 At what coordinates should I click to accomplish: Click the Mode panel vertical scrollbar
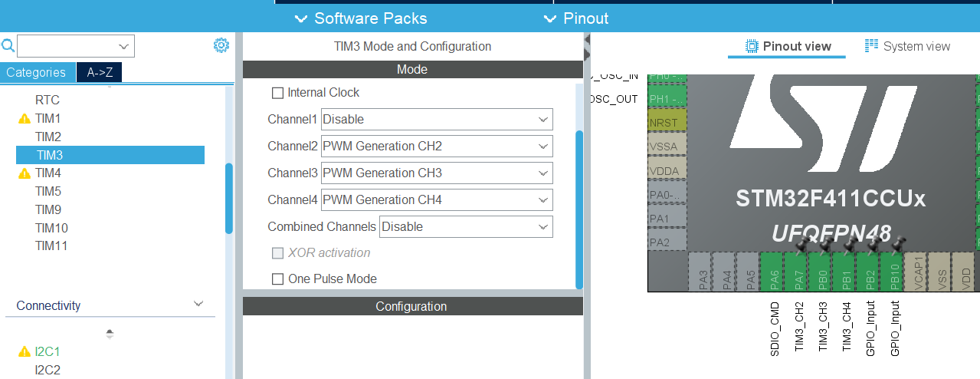coord(579,209)
